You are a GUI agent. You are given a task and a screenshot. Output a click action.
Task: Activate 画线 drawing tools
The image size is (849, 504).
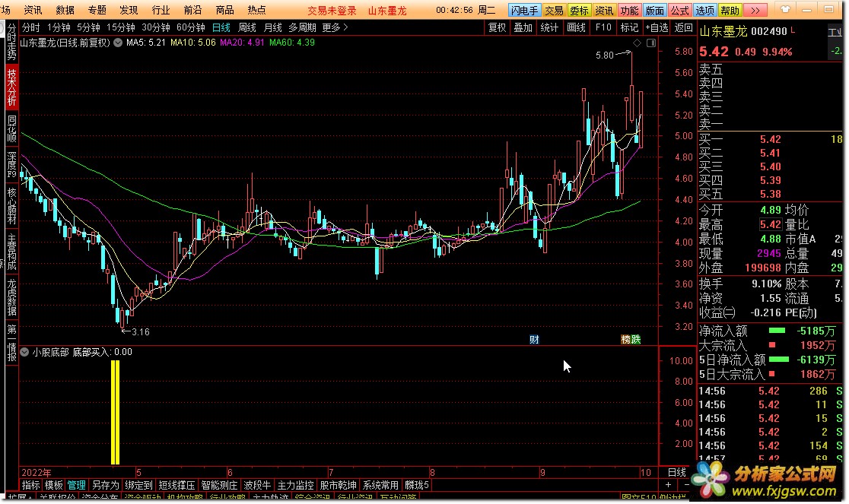tap(576, 27)
